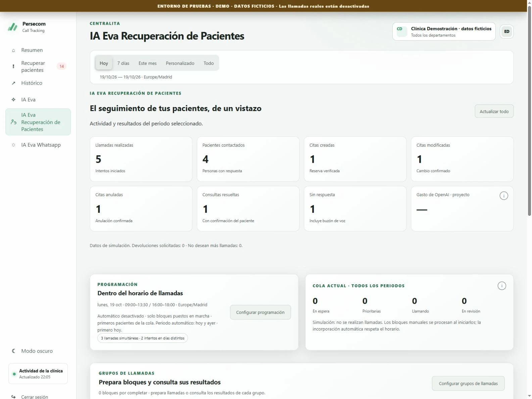Click the IA Eva Recuperación de Pacientes icon
532x399 pixels.
tap(13, 122)
